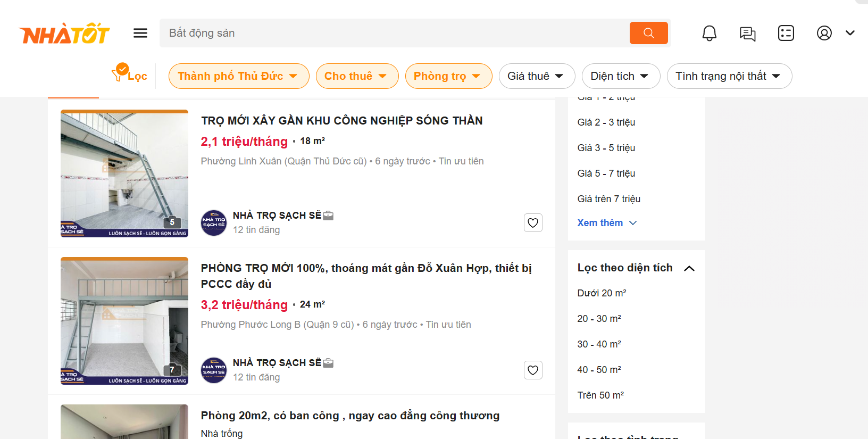Open Thành phố Thủ Đức location dropdown

tap(239, 76)
